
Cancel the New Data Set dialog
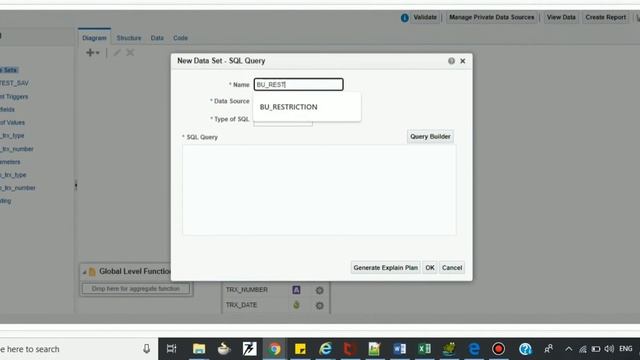click(452, 268)
